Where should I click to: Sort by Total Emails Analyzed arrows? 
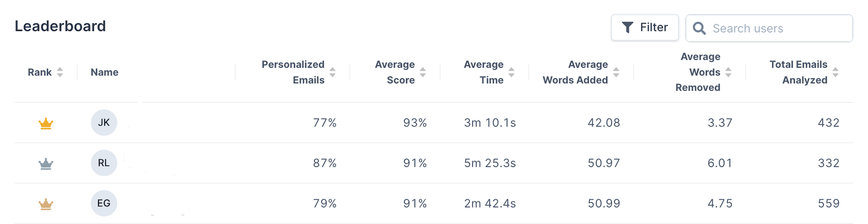[x=836, y=72]
